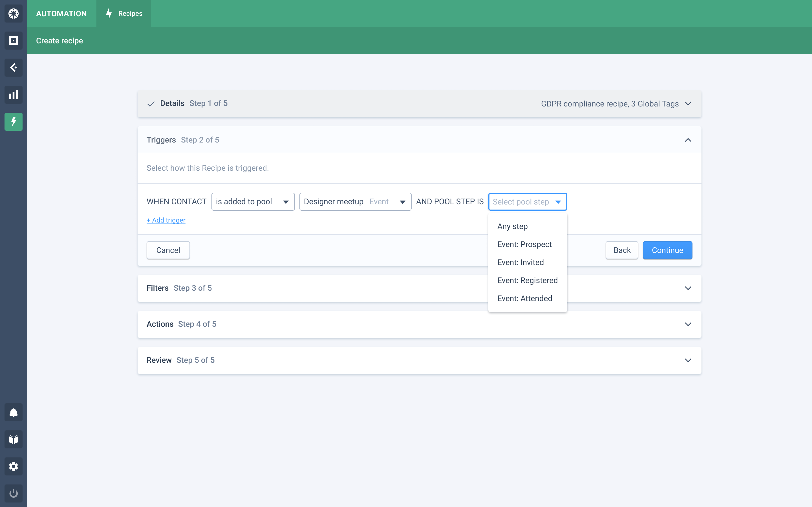The height and width of the screenshot is (507, 812).
Task: Open the settings gear icon
Action: click(x=14, y=466)
